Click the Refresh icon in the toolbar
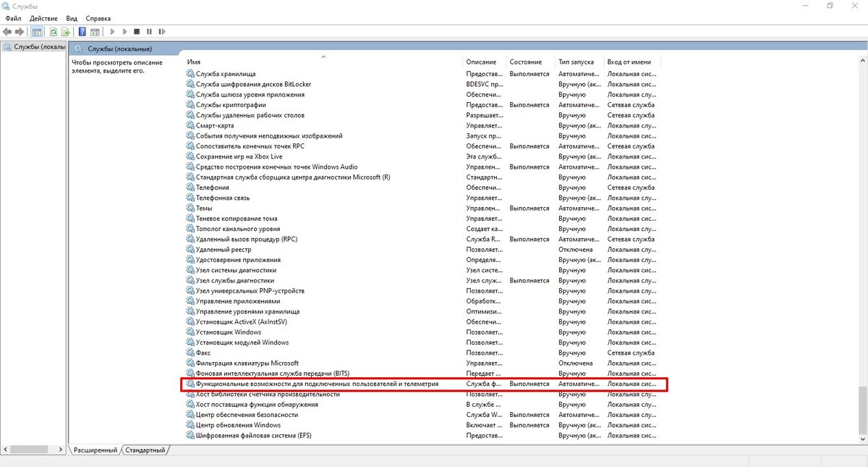 (53, 32)
